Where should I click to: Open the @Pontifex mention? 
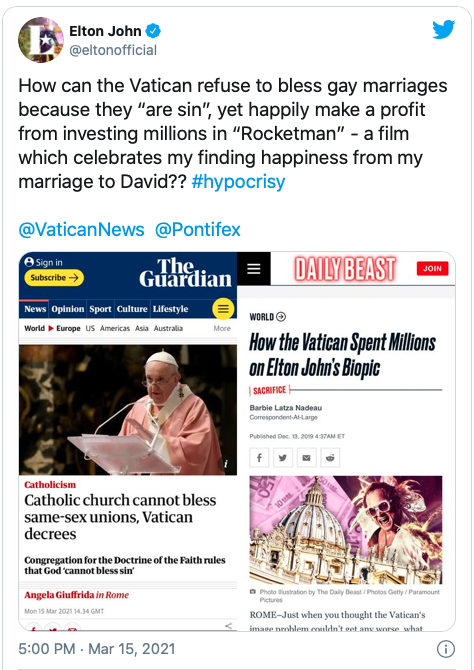(197, 229)
